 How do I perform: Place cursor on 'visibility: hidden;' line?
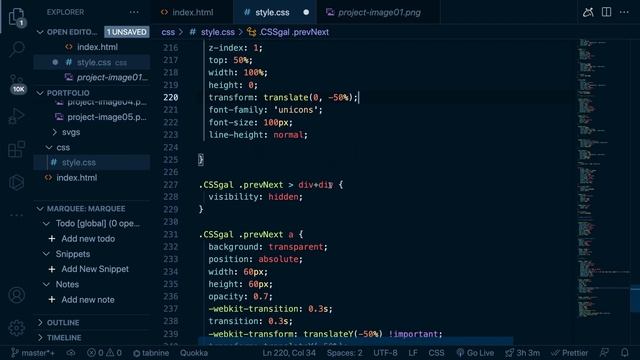[x=256, y=197]
